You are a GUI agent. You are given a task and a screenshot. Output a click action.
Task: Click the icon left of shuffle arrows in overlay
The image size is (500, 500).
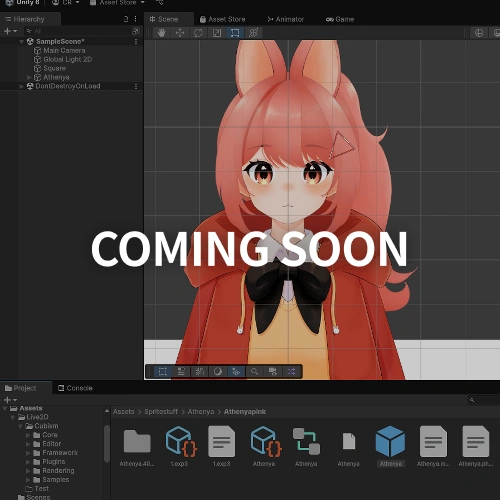(273, 371)
